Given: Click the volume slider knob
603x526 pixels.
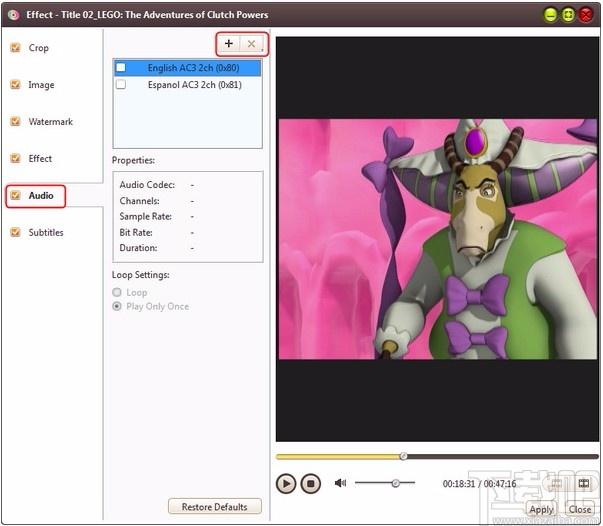Looking at the screenshot, I should click(395, 483).
